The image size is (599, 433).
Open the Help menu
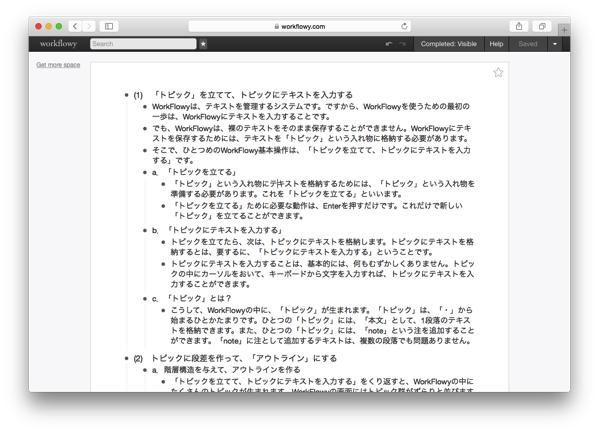(496, 44)
